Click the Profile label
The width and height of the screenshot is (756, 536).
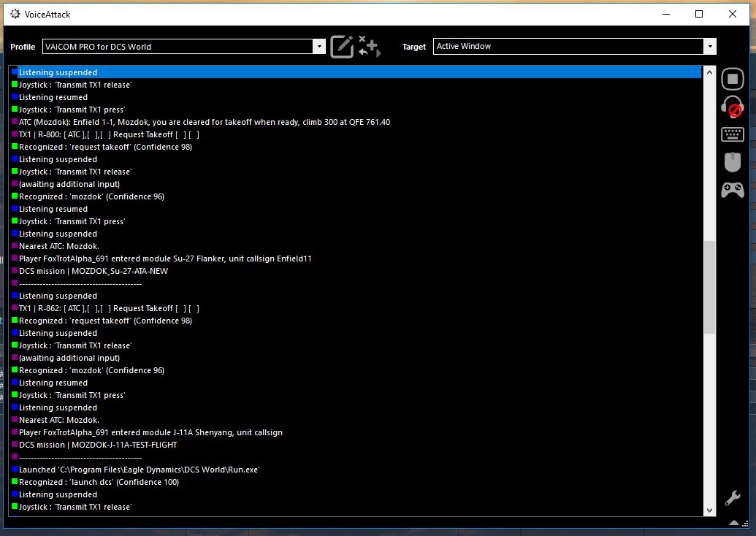[x=23, y=47]
